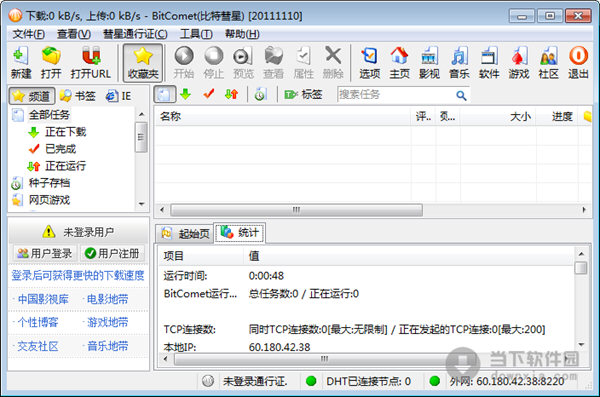The image size is (600, 397).
Task: Open the 查看(V) menu
Action: pyautogui.click(x=74, y=34)
